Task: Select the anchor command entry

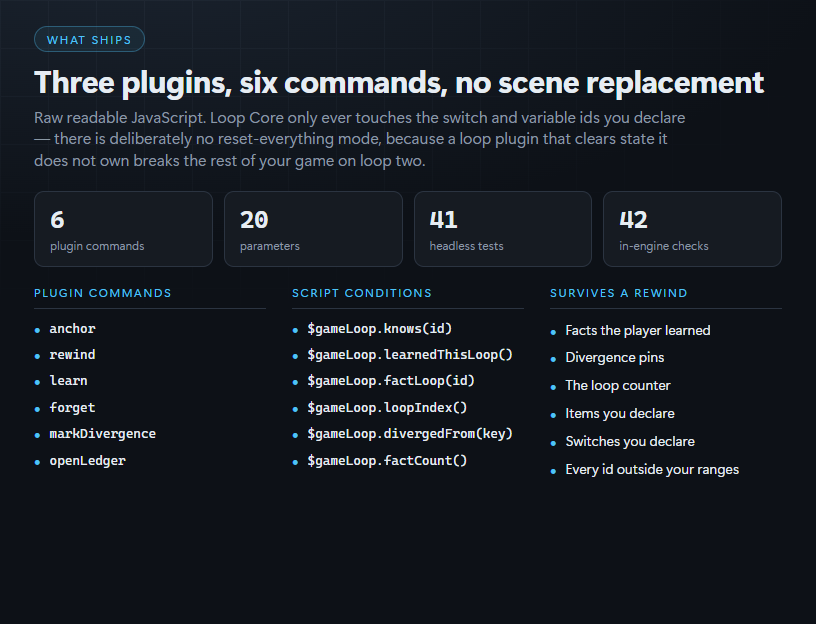Action: [72, 329]
